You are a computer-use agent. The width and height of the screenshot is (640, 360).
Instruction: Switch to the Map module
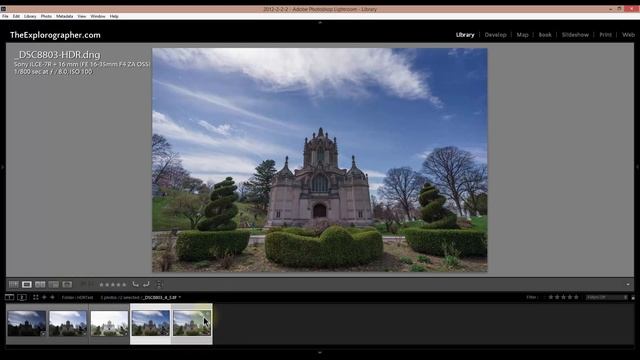coord(522,35)
